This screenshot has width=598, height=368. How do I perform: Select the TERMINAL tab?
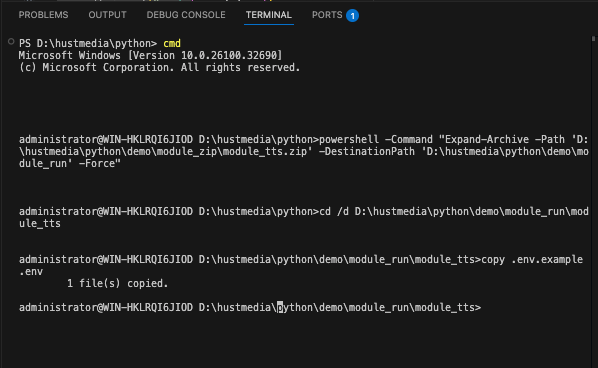268,15
